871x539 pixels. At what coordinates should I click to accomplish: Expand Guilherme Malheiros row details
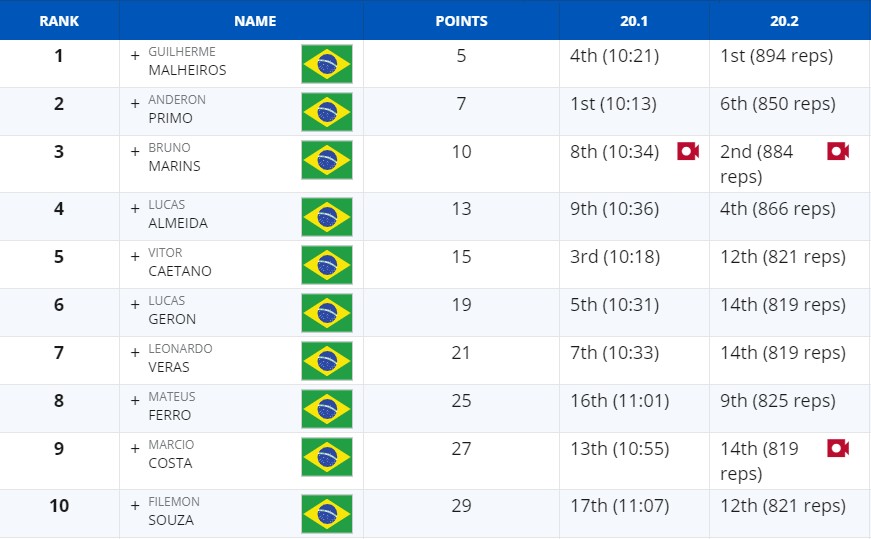(135, 56)
